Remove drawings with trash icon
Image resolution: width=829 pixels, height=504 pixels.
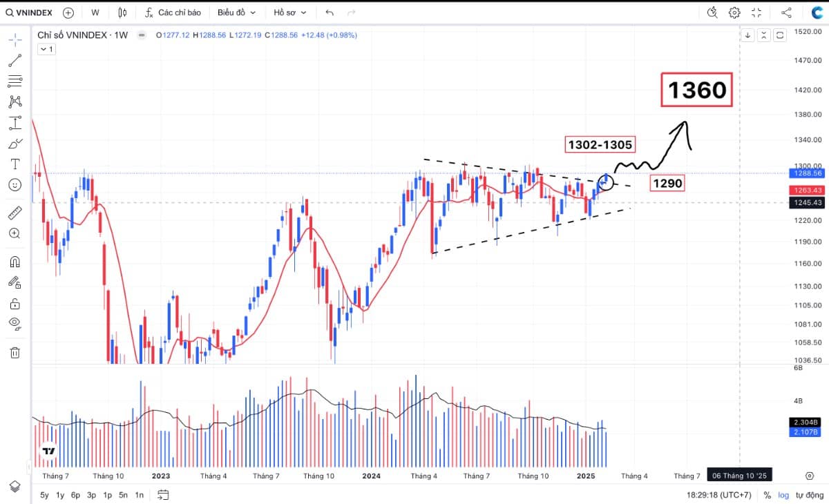click(15, 353)
